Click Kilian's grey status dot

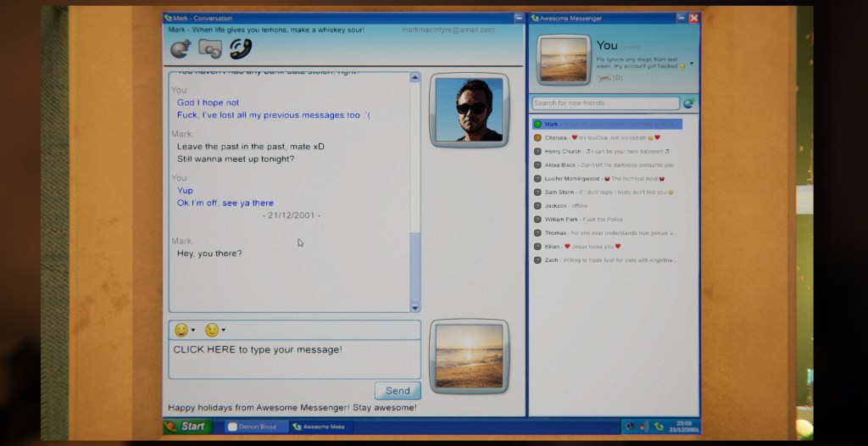[537, 247]
